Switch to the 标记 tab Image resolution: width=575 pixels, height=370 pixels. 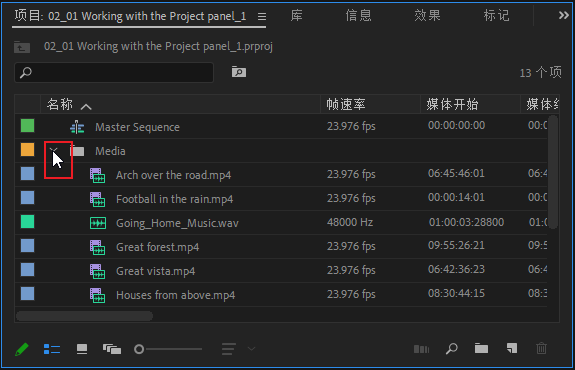click(x=496, y=16)
